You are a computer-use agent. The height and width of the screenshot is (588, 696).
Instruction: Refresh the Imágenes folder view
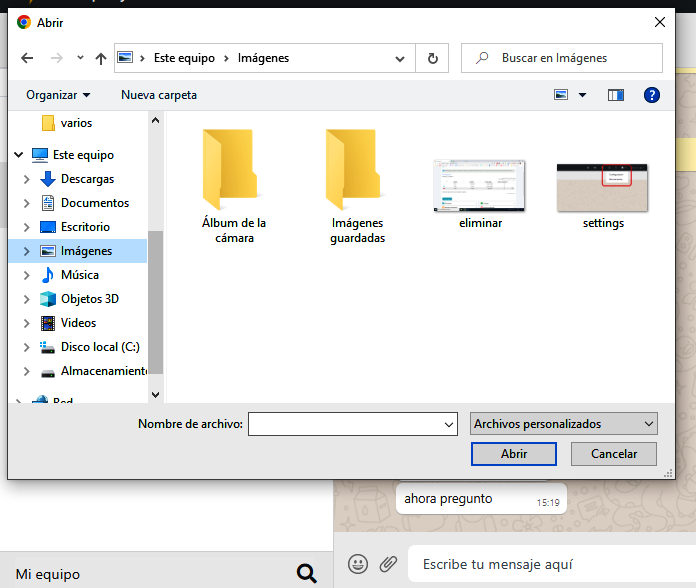(x=432, y=59)
